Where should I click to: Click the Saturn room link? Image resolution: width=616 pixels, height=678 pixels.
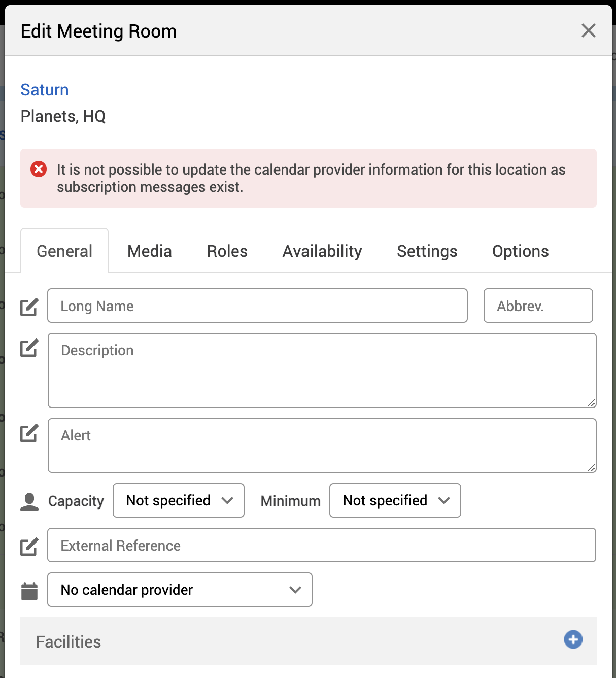(45, 90)
